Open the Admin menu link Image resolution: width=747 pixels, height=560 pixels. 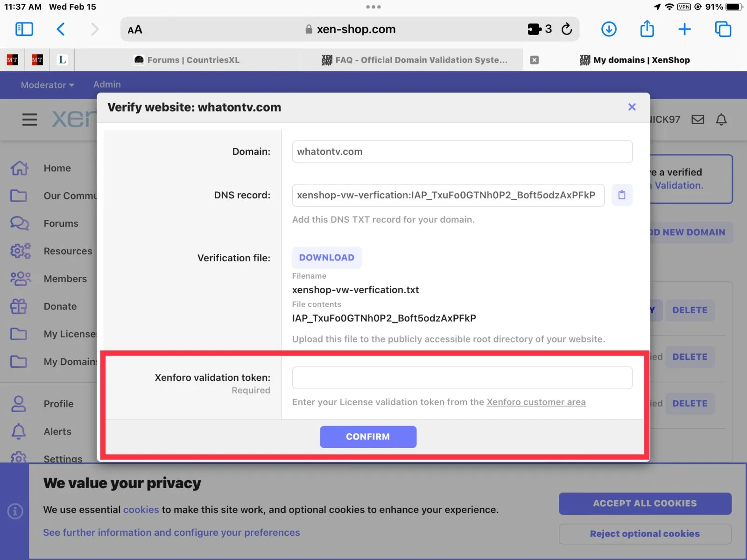pos(107,84)
